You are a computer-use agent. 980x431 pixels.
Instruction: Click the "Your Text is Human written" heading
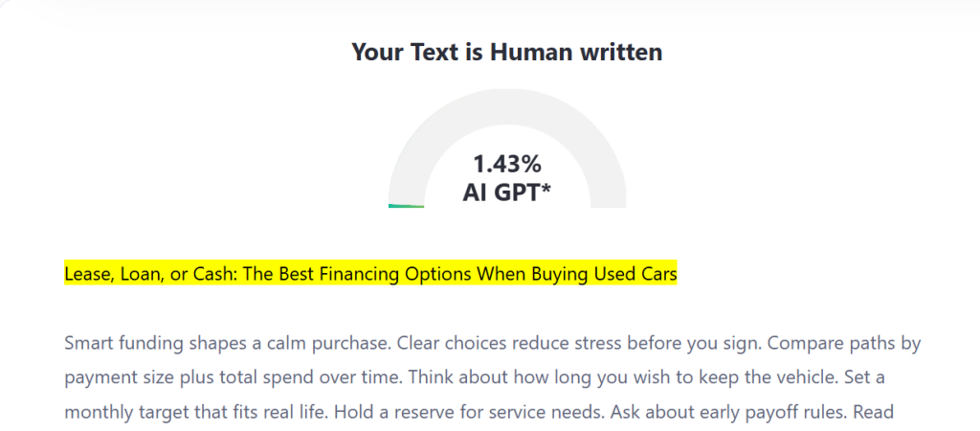coord(506,52)
